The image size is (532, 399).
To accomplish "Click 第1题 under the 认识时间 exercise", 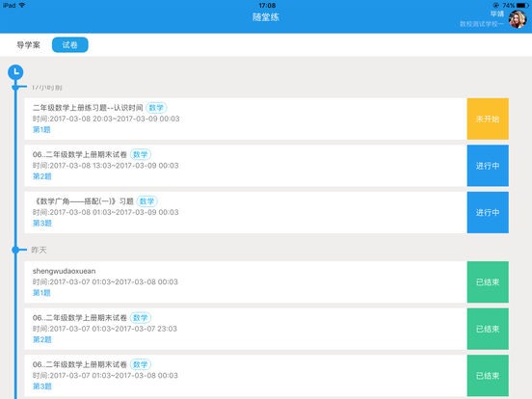I will click(x=41, y=129).
